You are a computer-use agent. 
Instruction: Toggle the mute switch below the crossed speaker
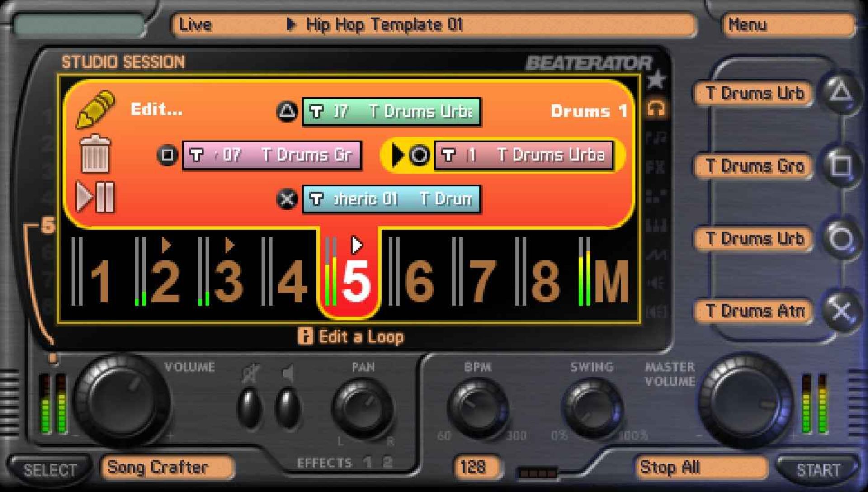(x=250, y=408)
